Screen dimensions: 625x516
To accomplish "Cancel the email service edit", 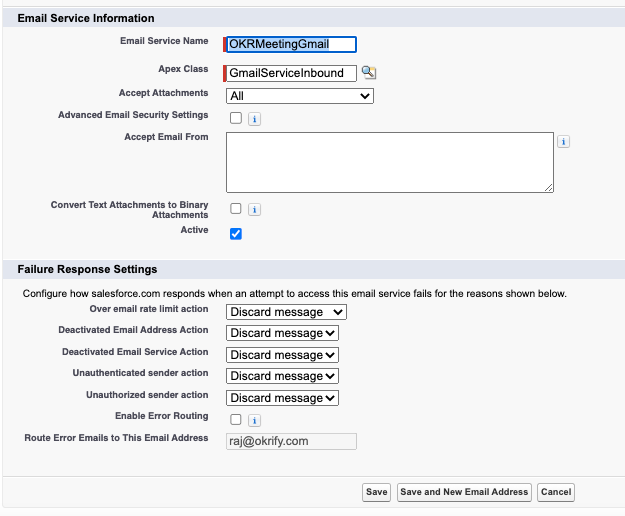I will coord(555,492).
